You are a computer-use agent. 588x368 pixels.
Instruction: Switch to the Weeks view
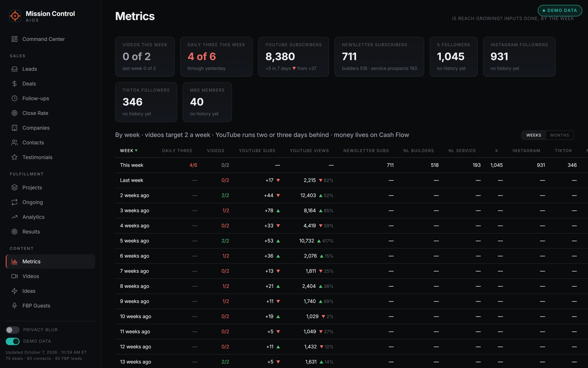pos(533,135)
